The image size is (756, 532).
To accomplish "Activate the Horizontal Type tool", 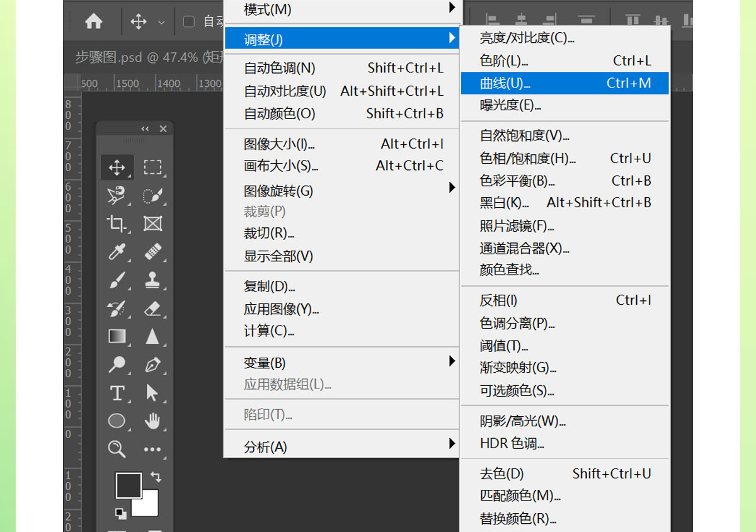I will [117, 393].
